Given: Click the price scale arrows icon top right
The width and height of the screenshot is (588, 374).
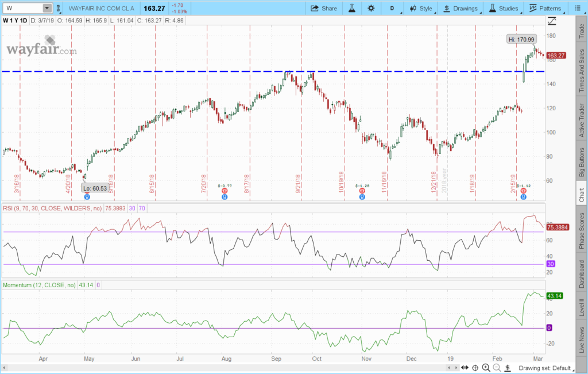Looking at the screenshot, I should 552,21.
